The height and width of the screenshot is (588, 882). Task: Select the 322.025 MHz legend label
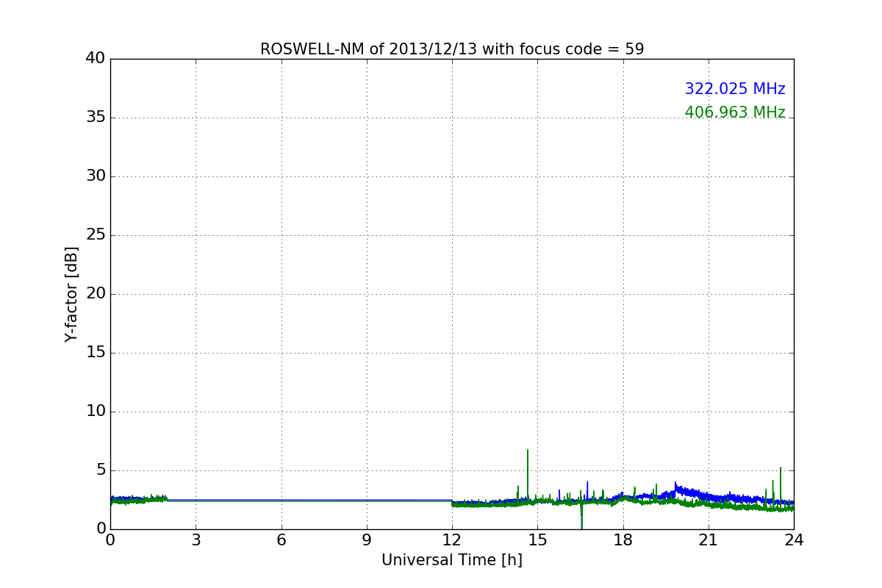735,89
